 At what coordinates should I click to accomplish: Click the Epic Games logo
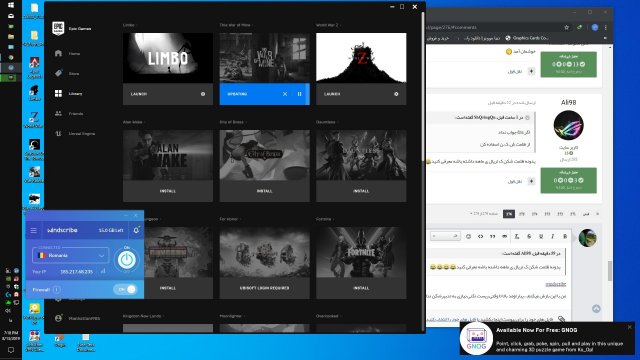click(x=58, y=28)
